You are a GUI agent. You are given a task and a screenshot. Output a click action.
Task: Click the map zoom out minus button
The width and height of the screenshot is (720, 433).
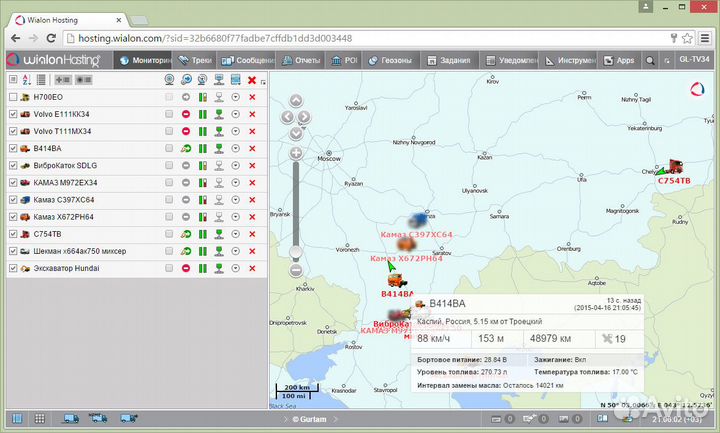pos(296,270)
